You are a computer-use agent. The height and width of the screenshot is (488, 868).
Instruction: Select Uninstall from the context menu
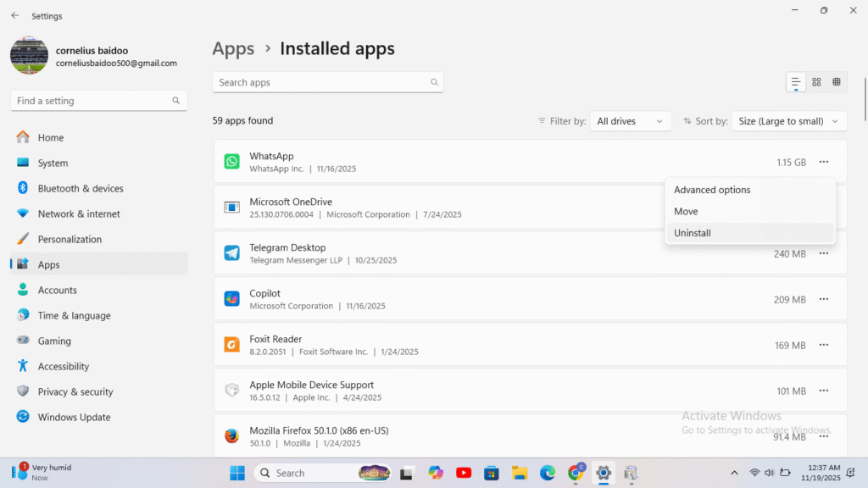(x=693, y=233)
